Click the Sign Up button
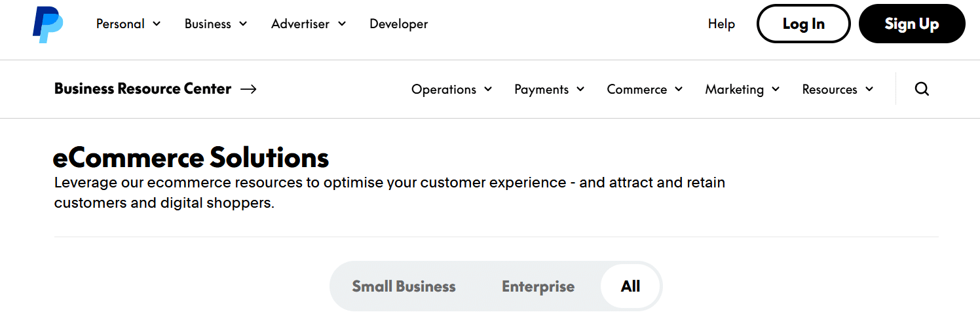Screen dimensions: 980x327 click(911, 24)
